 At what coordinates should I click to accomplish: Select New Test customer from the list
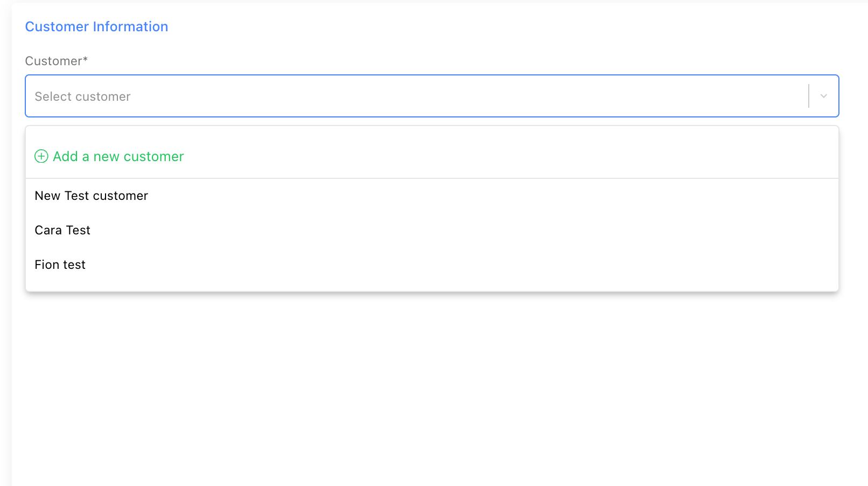92,196
